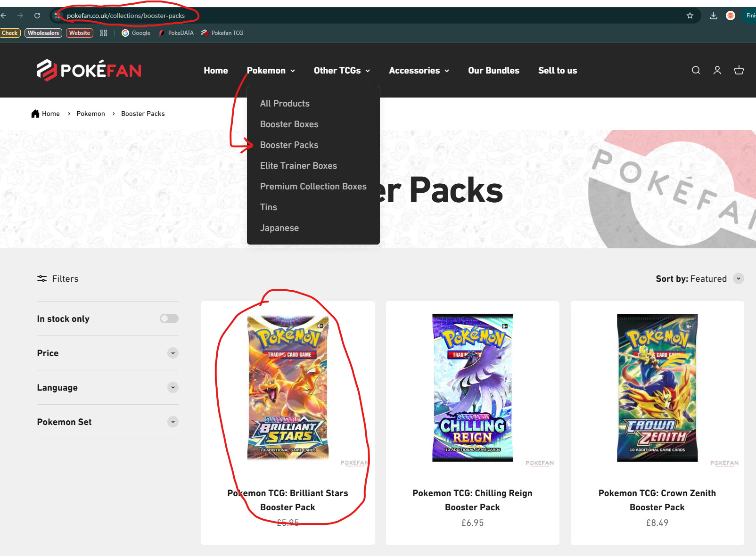The height and width of the screenshot is (556, 756).
Task: Select Tins from dropdown
Action: coord(269,207)
